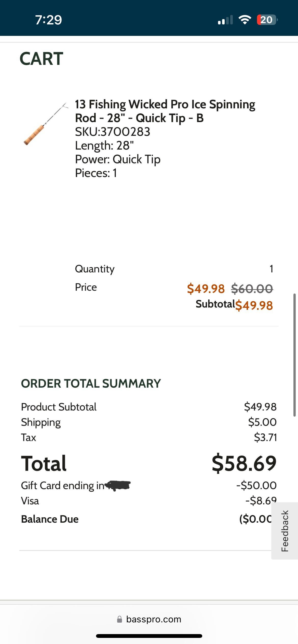Tap the $58.69 total amount
Image resolution: width=298 pixels, height=644 pixels.
(x=244, y=463)
